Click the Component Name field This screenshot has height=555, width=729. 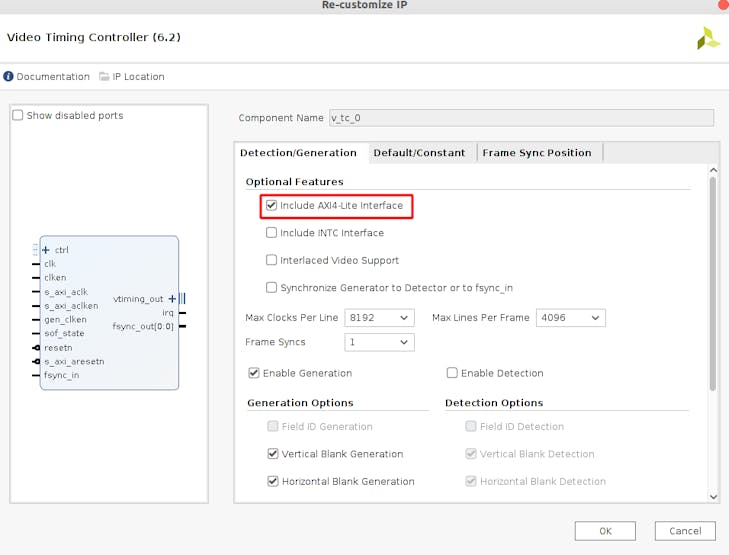tap(521, 118)
